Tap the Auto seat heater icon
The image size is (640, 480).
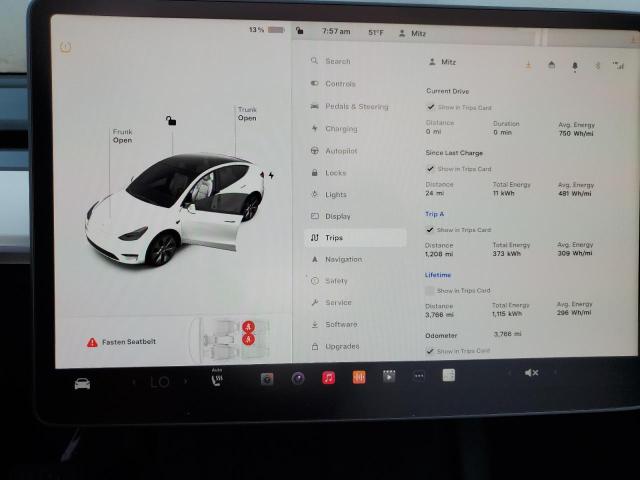[217, 378]
